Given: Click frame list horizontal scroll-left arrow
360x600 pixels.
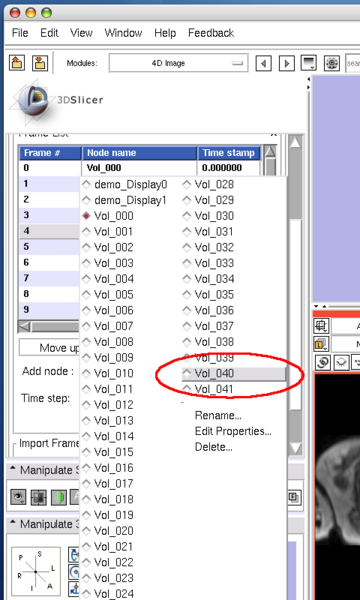Looking at the screenshot, I should coord(25,327).
